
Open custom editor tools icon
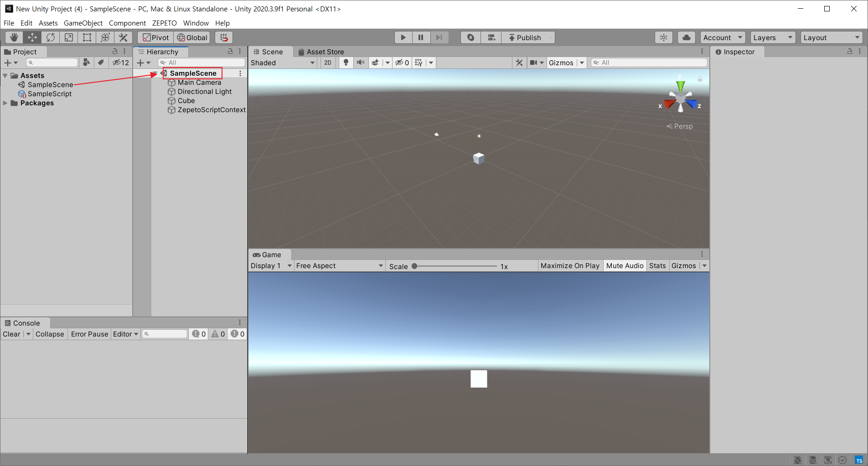click(x=124, y=37)
